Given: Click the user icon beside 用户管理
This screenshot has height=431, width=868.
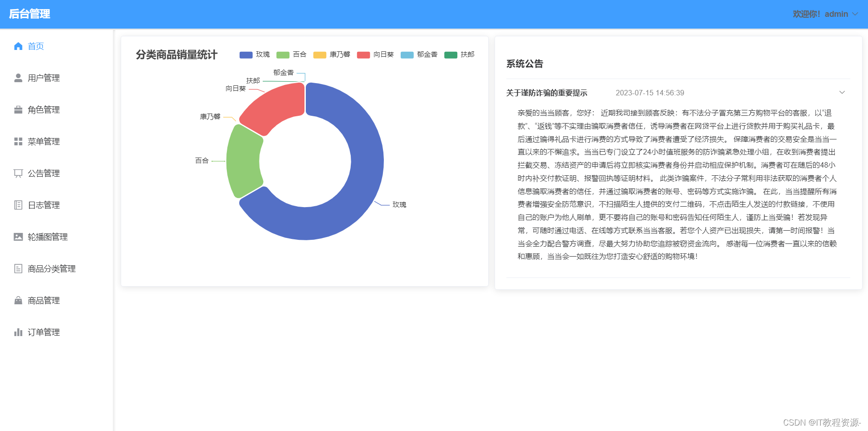Looking at the screenshot, I should pyautogui.click(x=18, y=78).
